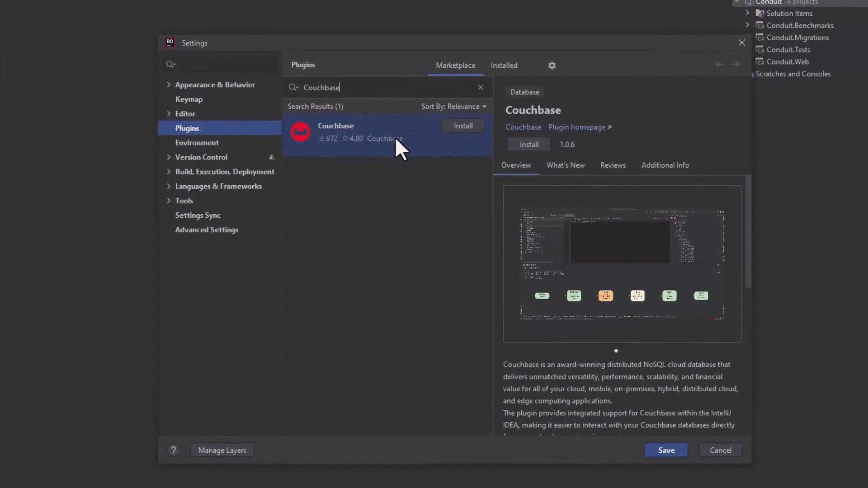Click the forward navigation arrow

pyautogui.click(x=736, y=65)
